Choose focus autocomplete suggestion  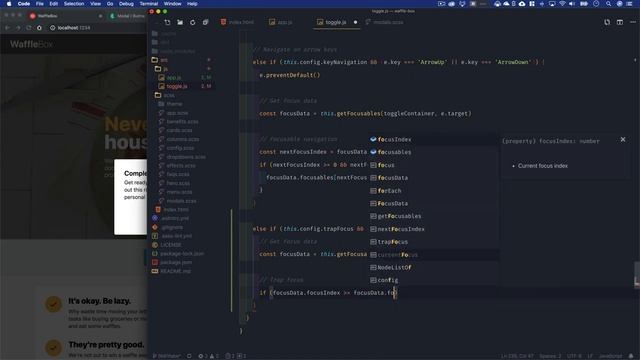(433, 165)
